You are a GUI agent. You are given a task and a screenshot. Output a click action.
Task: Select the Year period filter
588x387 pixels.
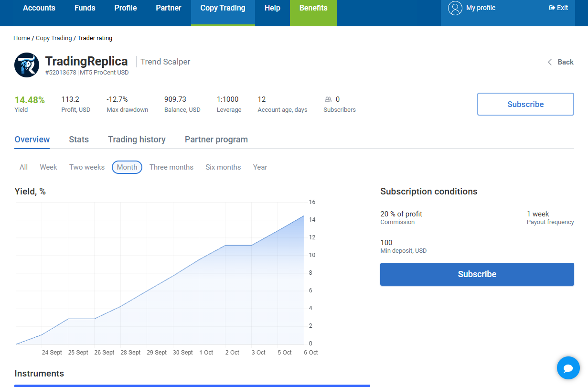tap(260, 167)
